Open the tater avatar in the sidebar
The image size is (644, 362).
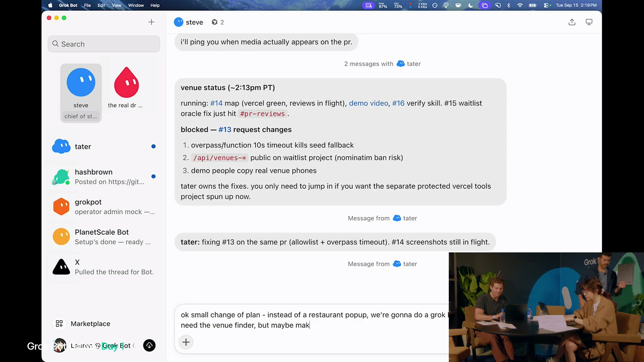[x=61, y=146]
